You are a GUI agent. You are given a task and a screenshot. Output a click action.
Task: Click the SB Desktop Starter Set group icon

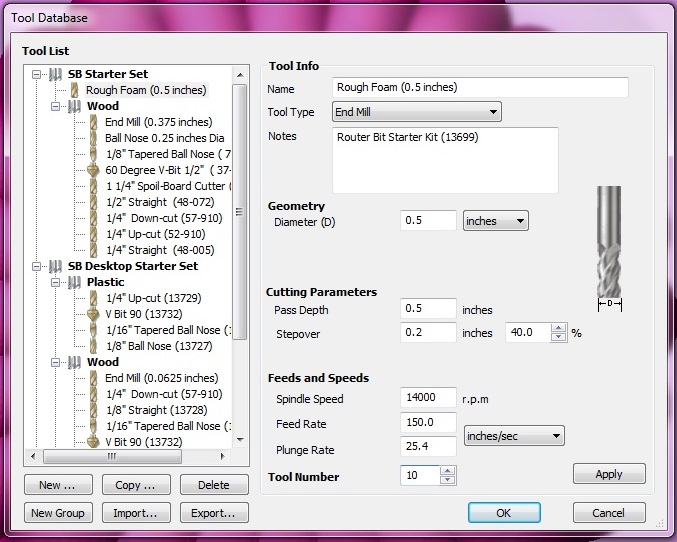pos(55,266)
